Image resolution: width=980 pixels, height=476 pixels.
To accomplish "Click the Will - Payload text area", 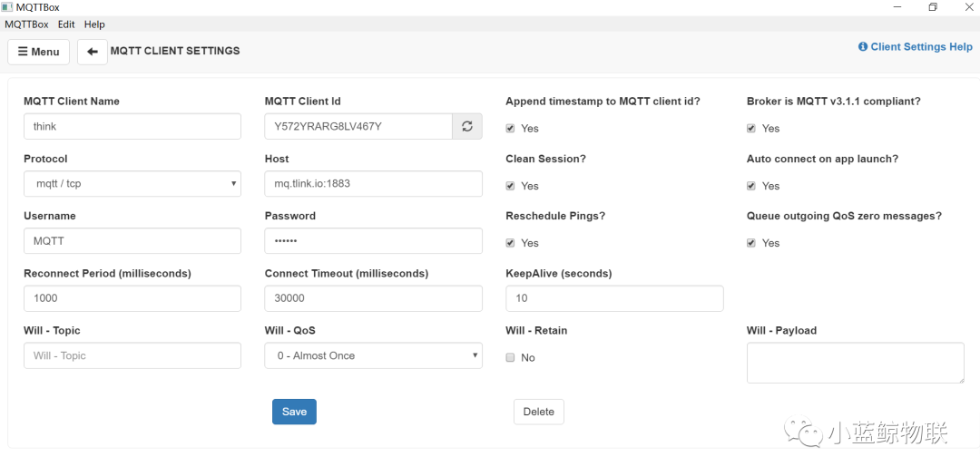I will (x=856, y=363).
